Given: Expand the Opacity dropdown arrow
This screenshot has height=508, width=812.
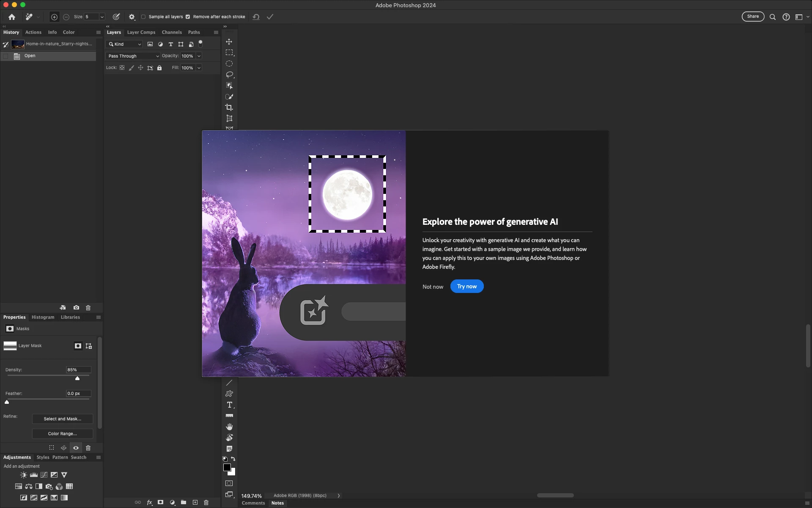Looking at the screenshot, I should pyautogui.click(x=199, y=56).
